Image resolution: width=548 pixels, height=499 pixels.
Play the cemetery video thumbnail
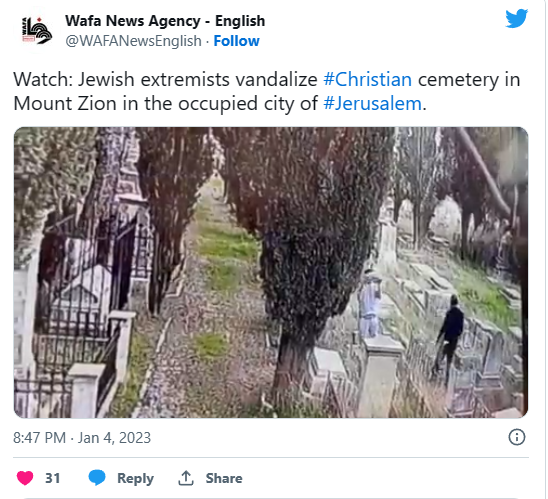click(271, 273)
